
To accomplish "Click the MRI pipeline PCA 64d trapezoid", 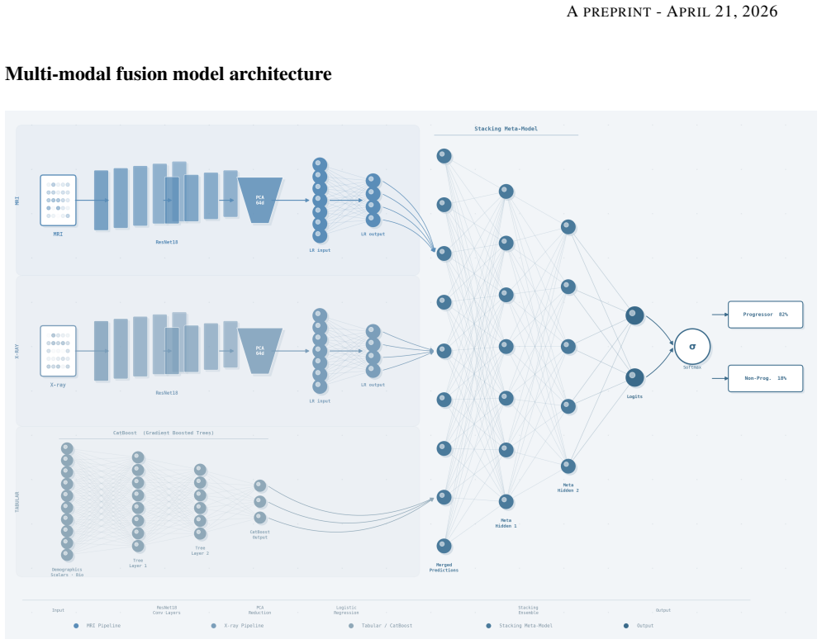I will (x=260, y=200).
